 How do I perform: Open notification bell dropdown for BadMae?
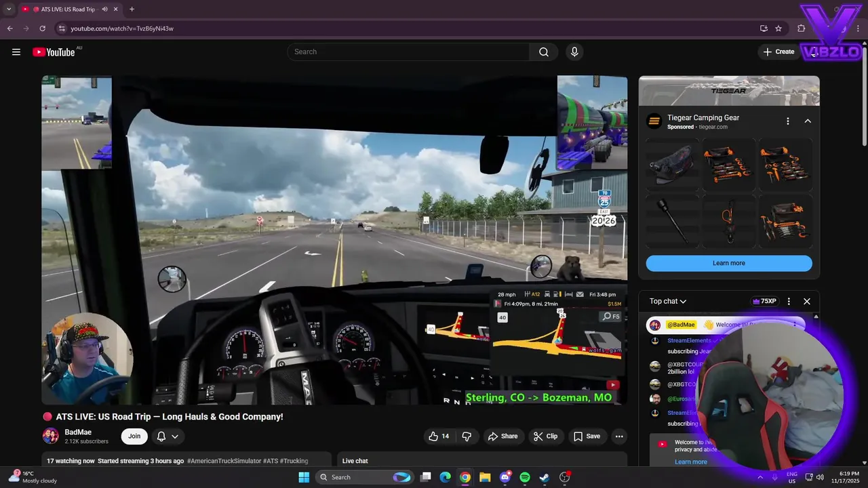point(167,436)
